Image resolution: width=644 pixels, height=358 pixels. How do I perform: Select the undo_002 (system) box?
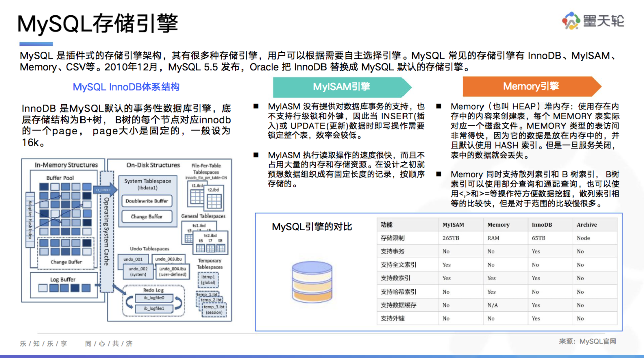(x=138, y=272)
